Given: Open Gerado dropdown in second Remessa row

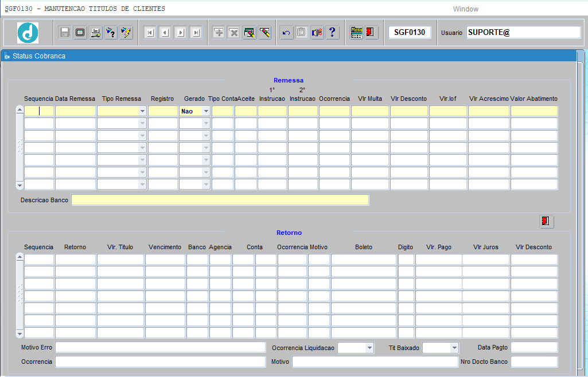Looking at the screenshot, I should [206, 123].
